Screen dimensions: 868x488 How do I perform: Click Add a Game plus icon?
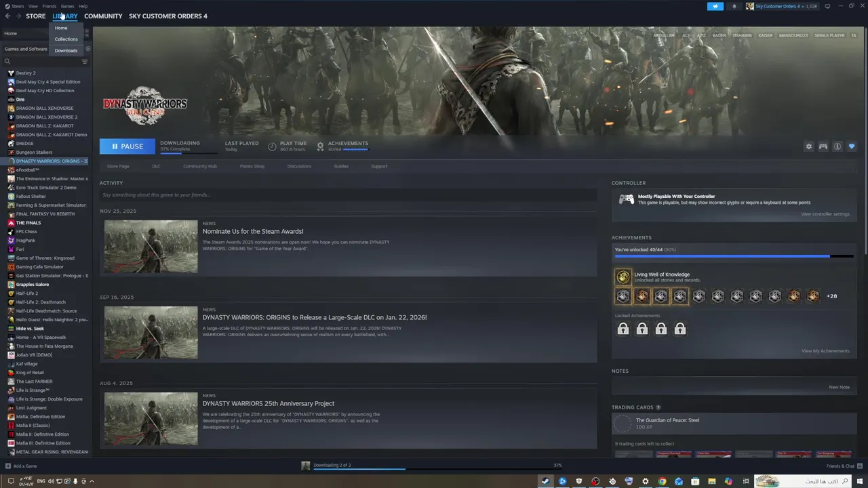pos(8,466)
